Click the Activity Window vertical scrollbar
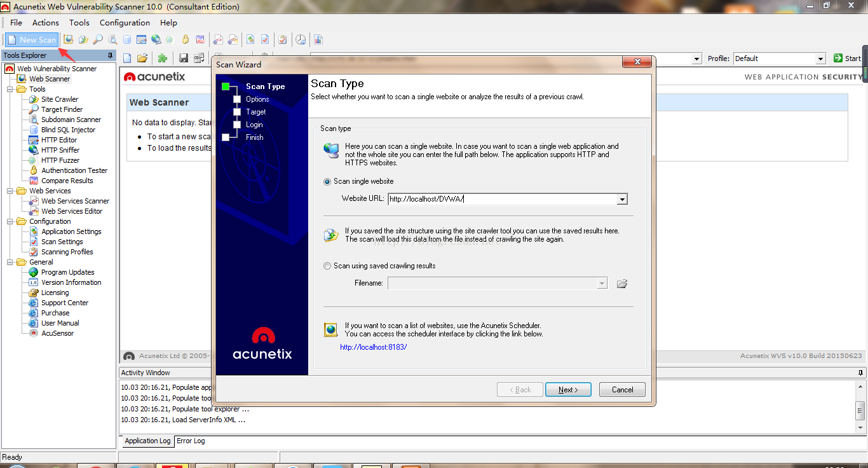This screenshot has width=868, height=468. [861, 406]
